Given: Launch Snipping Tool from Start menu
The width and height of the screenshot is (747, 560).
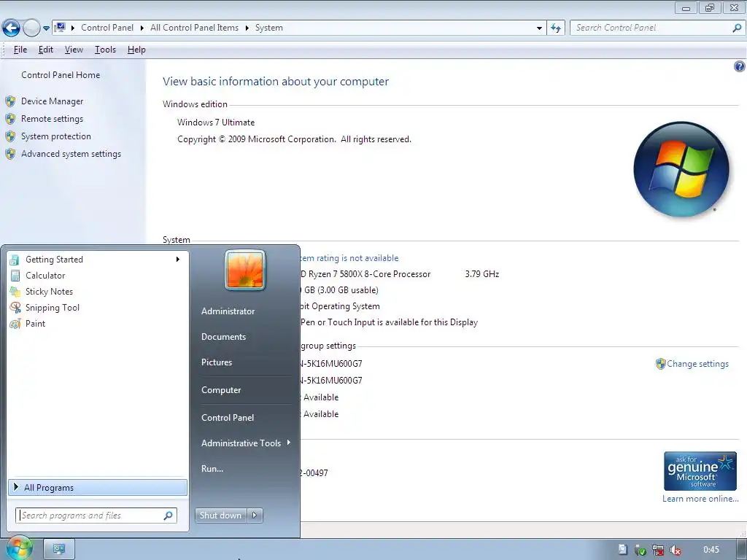Looking at the screenshot, I should (x=98, y=308).
